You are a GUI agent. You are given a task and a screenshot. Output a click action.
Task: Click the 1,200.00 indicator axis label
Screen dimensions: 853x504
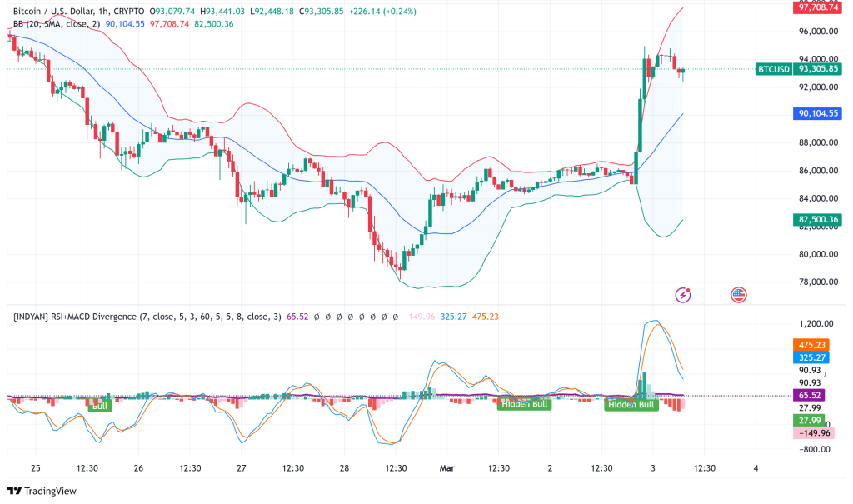[x=816, y=324]
